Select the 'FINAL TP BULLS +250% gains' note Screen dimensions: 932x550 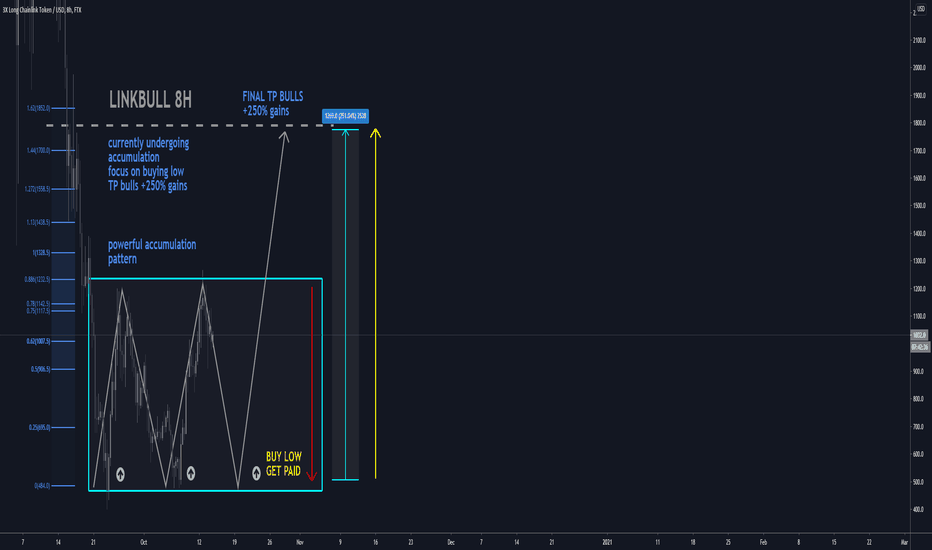[x=273, y=103]
